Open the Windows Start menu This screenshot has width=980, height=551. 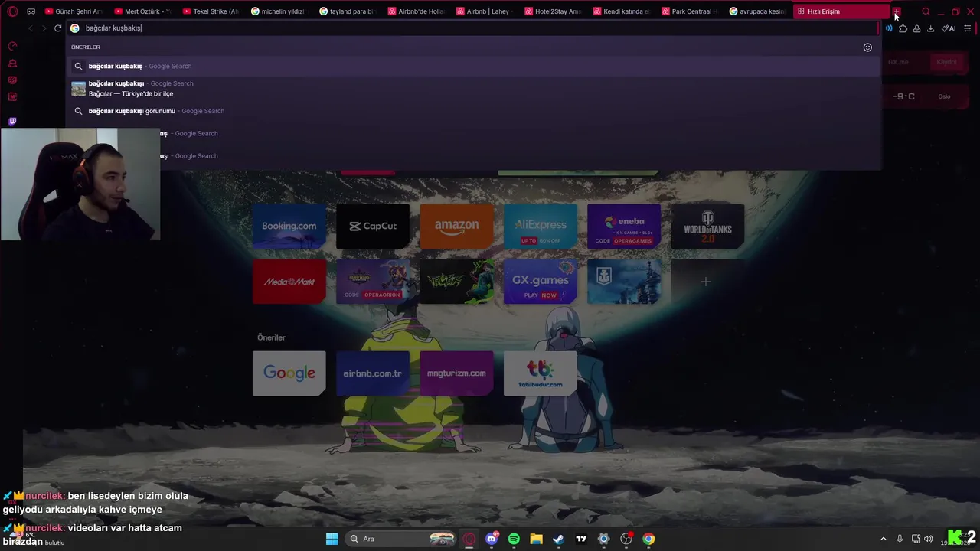coord(332,539)
